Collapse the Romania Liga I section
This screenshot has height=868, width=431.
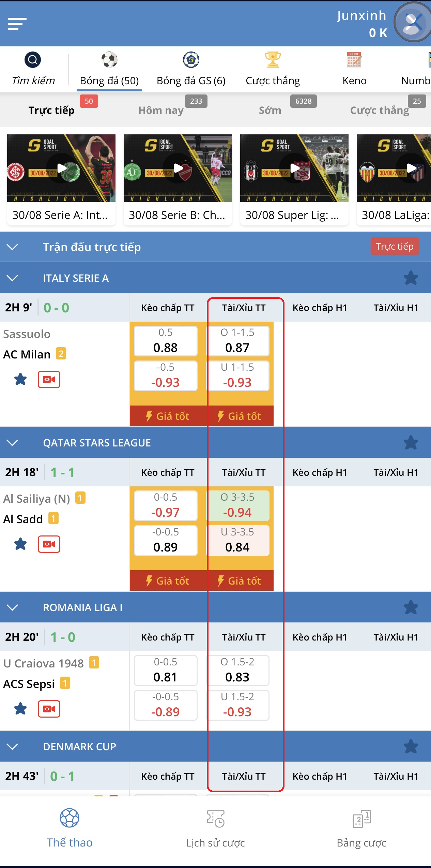13,607
